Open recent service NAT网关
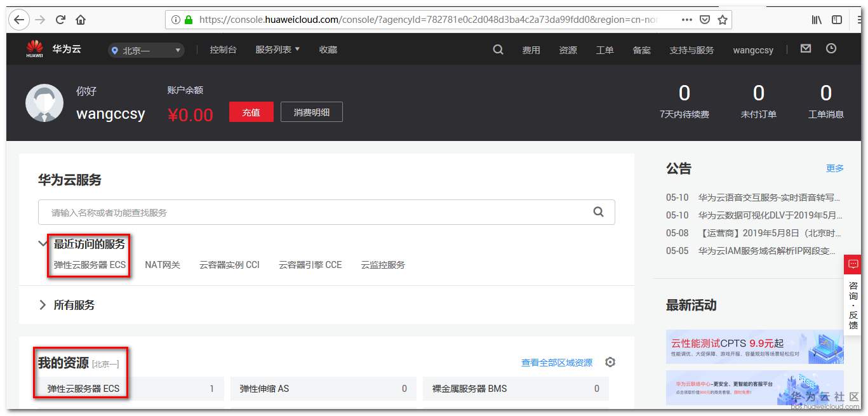 [163, 265]
